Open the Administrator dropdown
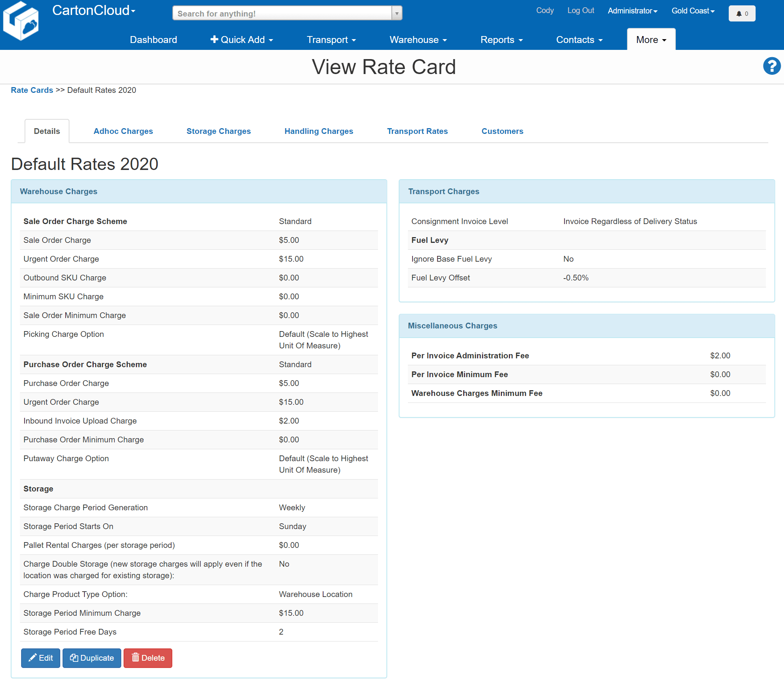 (x=632, y=11)
